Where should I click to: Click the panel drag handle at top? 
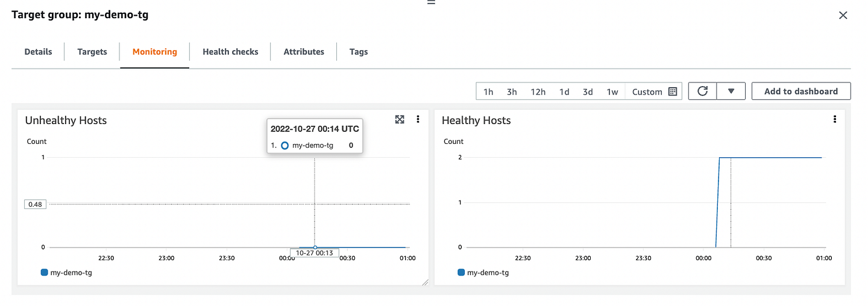click(x=431, y=2)
